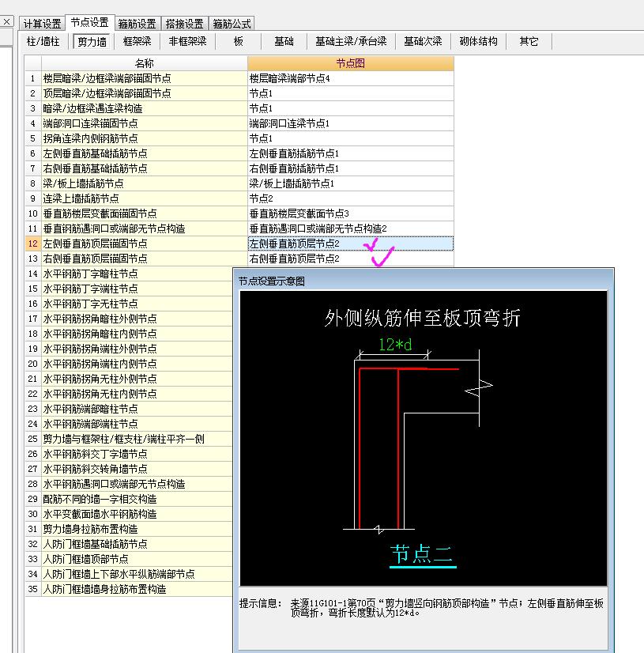The image size is (644, 653).
Task: Select the 剪力墙 category button
Action: tap(92, 41)
